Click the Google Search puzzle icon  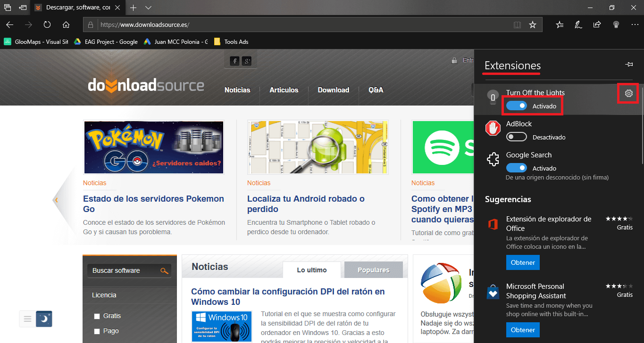point(493,160)
